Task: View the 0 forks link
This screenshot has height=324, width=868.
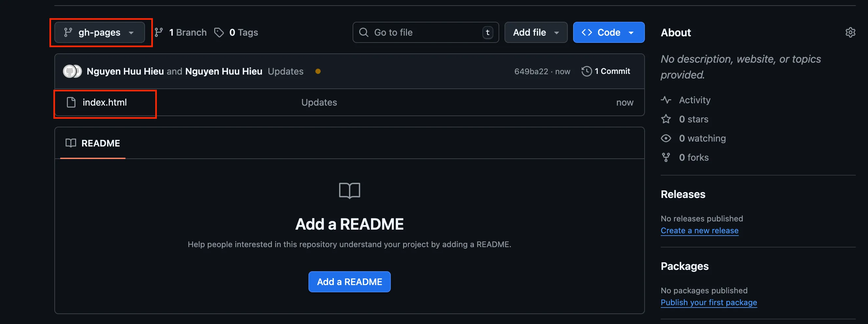Action: 694,158
